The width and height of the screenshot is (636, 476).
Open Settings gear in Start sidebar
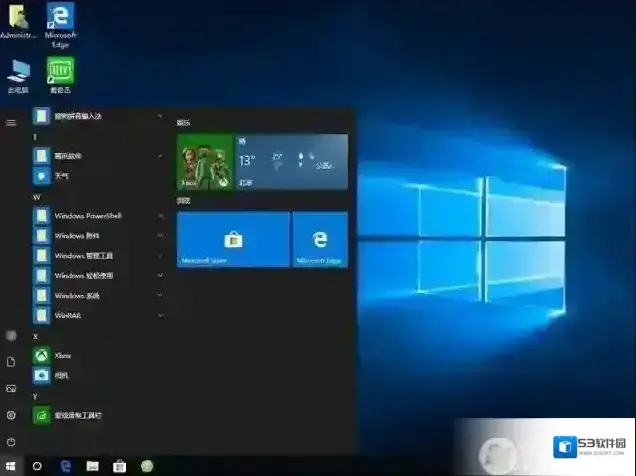pos(11,415)
